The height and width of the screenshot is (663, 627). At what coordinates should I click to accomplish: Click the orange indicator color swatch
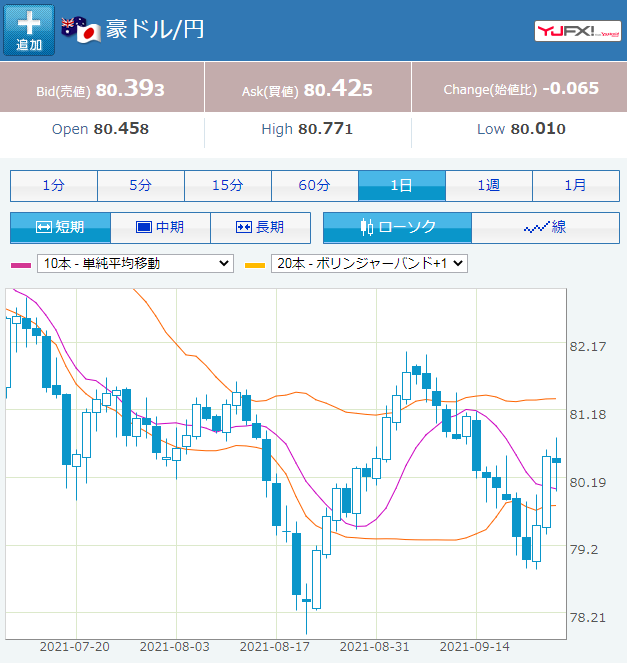255,265
